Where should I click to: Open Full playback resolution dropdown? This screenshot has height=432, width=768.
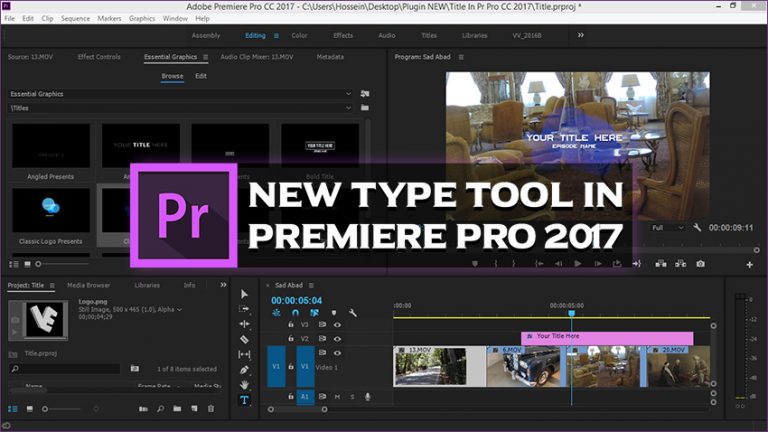tap(668, 228)
